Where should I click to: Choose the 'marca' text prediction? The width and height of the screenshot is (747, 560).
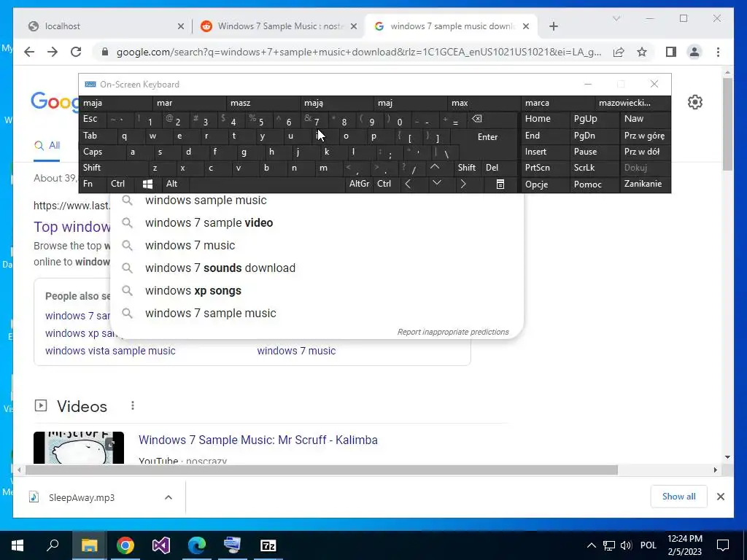[x=557, y=103]
